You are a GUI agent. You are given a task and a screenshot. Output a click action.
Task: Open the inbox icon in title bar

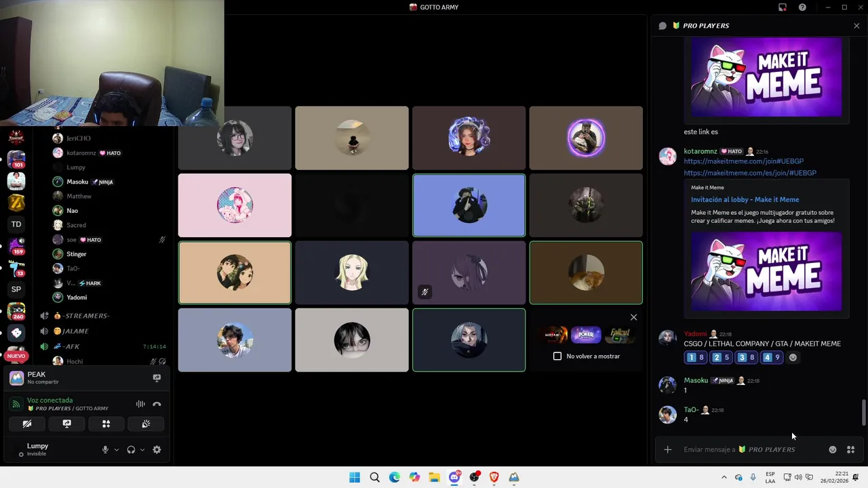coord(783,7)
